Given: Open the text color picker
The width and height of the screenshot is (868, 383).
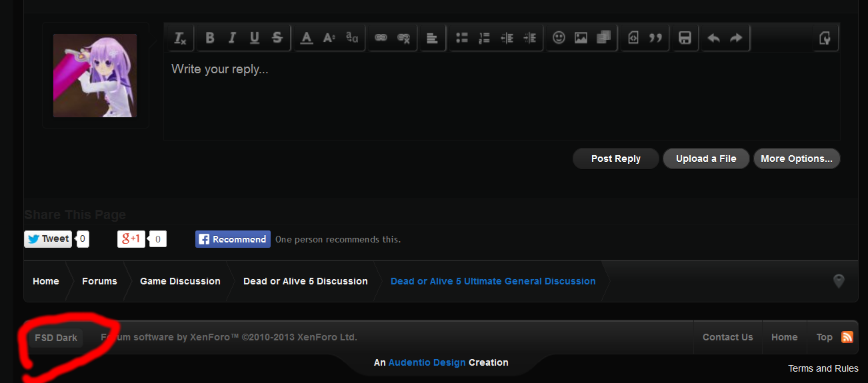Looking at the screenshot, I should tap(307, 38).
